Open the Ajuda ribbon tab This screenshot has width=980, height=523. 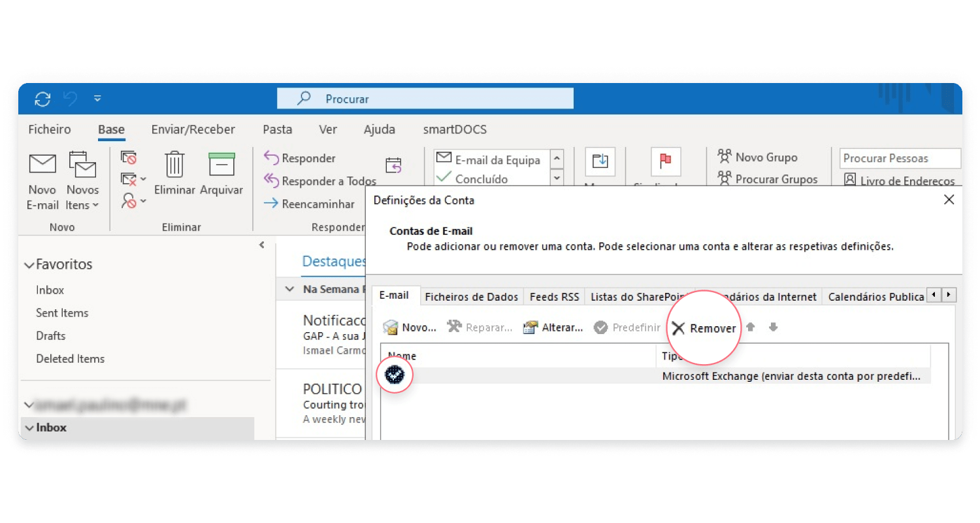[380, 129]
